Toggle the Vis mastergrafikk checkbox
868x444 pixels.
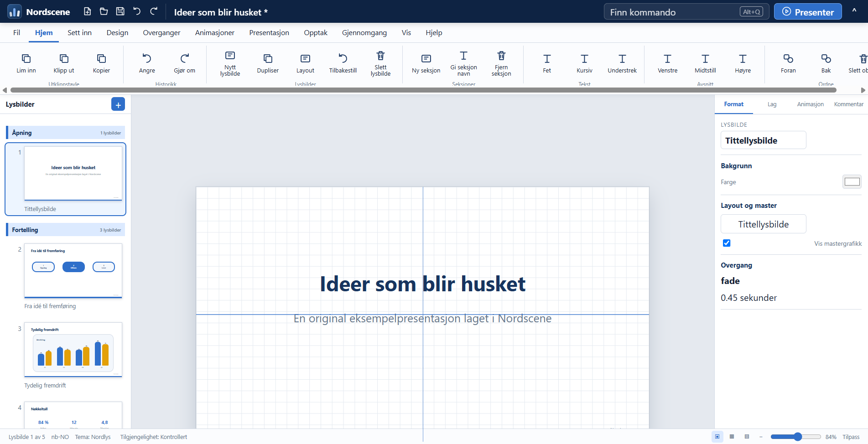727,243
